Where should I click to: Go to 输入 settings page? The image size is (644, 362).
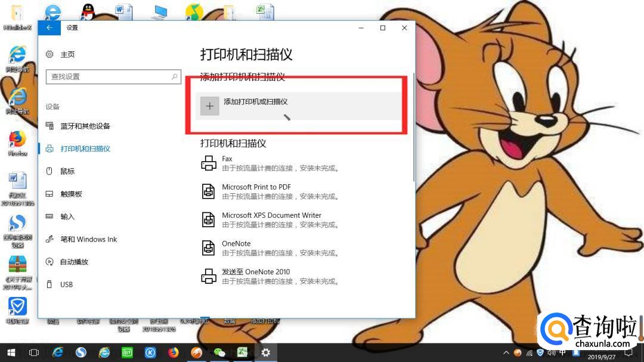point(67,217)
